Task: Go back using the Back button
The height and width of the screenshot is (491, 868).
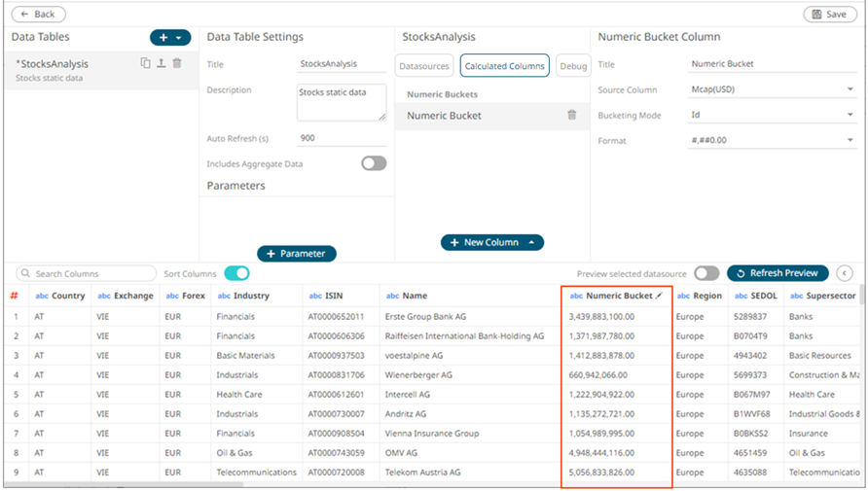Action: click(38, 15)
